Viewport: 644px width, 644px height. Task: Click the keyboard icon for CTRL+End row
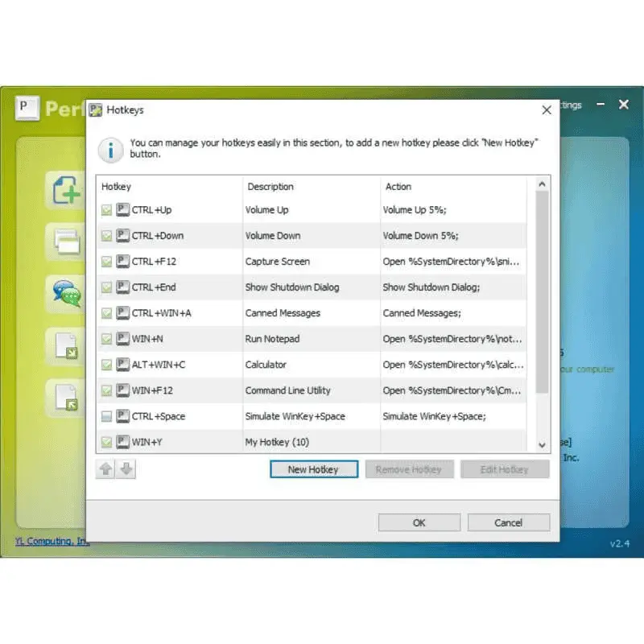coord(122,287)
